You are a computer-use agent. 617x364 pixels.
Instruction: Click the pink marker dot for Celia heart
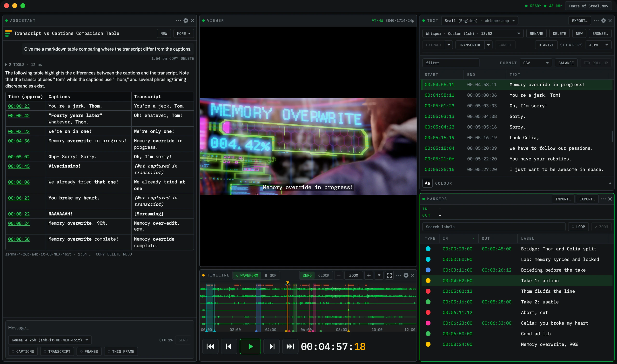[428, 323]
